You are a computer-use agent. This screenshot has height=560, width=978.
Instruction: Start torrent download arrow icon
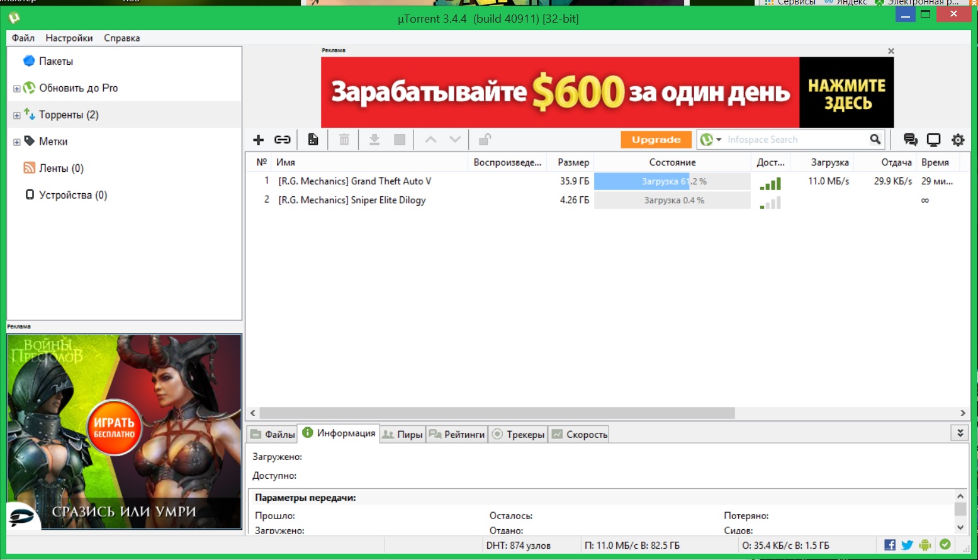(374, 140)
